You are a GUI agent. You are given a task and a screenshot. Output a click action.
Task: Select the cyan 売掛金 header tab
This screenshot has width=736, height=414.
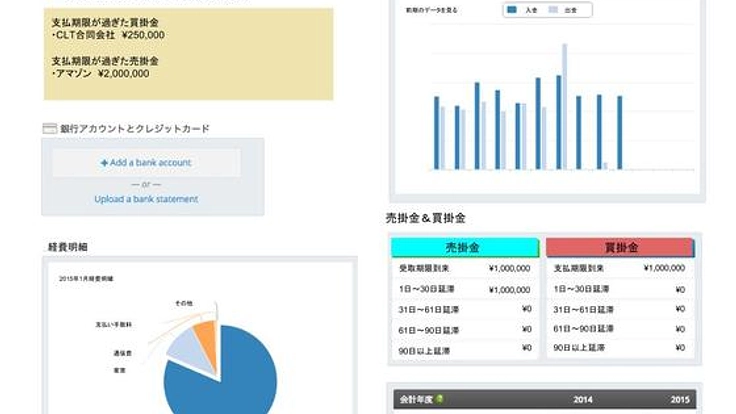(x=465, y=247)
